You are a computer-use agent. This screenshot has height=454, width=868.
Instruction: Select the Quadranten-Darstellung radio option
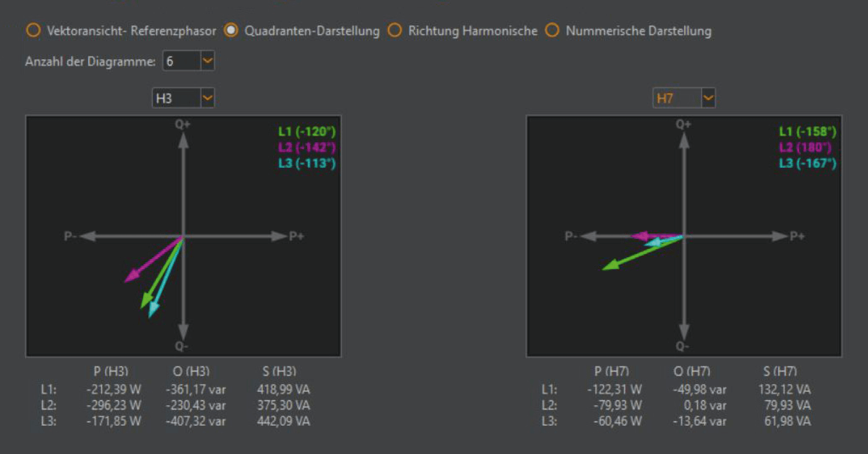pos(231,31)
